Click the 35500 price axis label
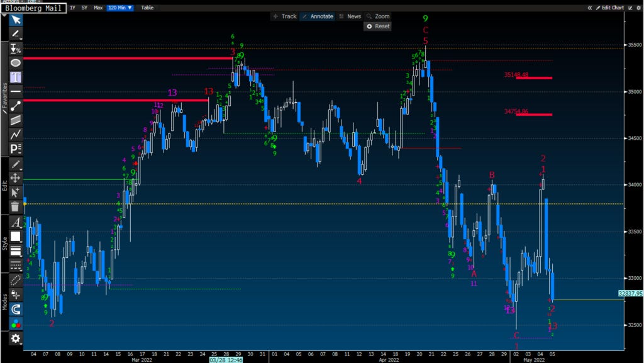Viewport: 644px width, 363px height. click(635, 45)
